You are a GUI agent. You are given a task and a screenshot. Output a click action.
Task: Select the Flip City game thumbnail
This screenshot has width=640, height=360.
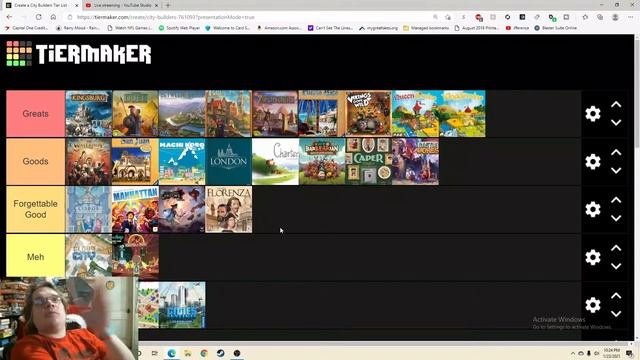coord(89,256)
